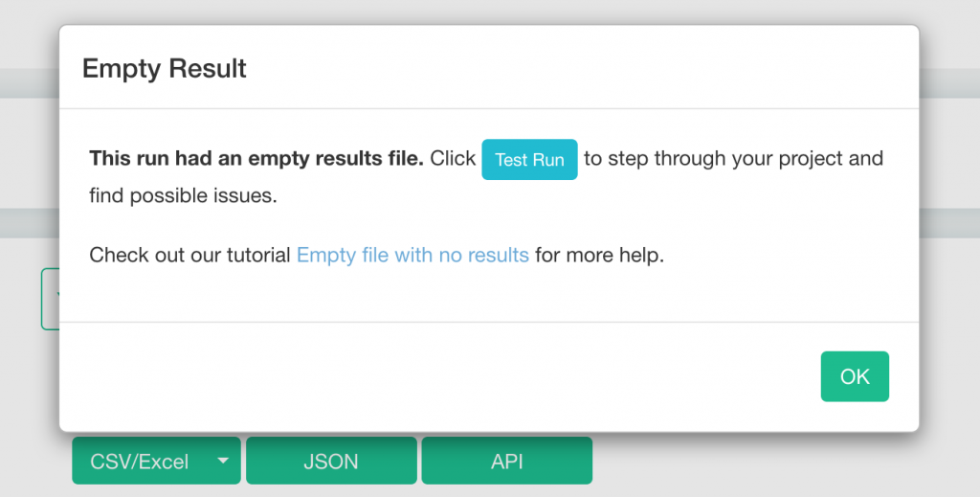Click the gray band behind the dialog header

click(29, 83)
